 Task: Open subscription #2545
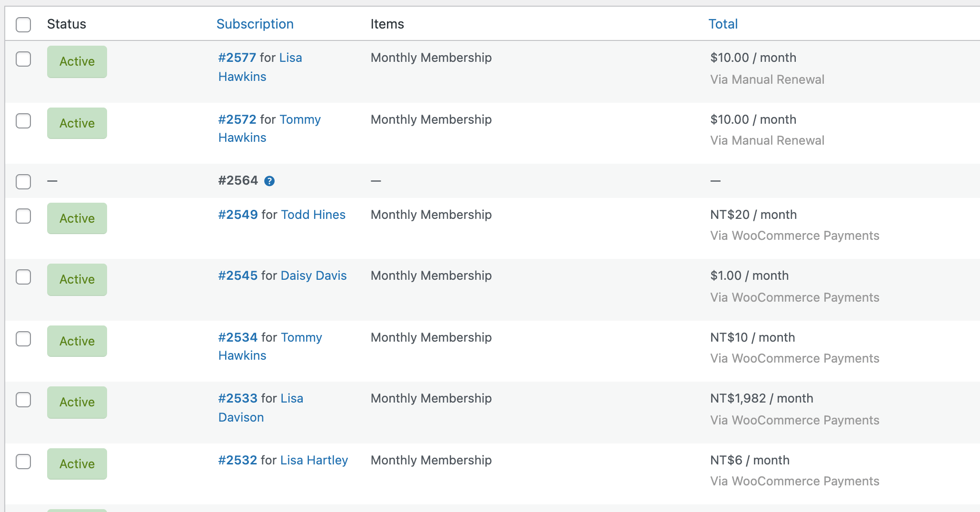237,276
